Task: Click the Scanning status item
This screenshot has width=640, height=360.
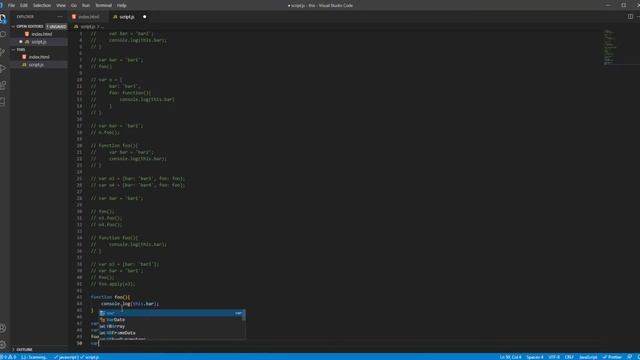Action: point(34,357)
